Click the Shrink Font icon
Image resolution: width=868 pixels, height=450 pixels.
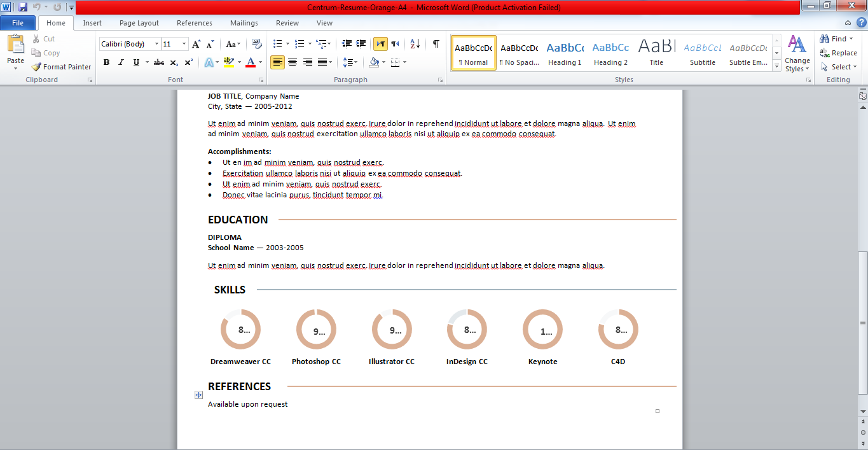pyautogui.click(x=211, y=44)
